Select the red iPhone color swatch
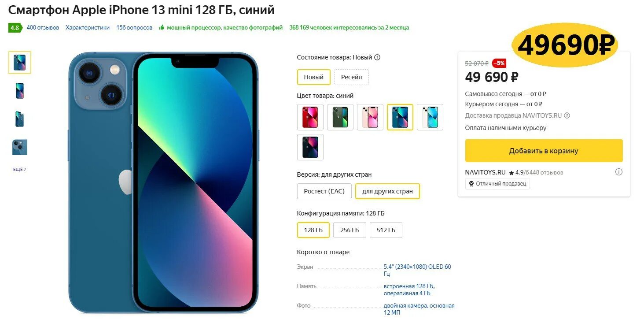644x323 pixels. coord(310,117)
